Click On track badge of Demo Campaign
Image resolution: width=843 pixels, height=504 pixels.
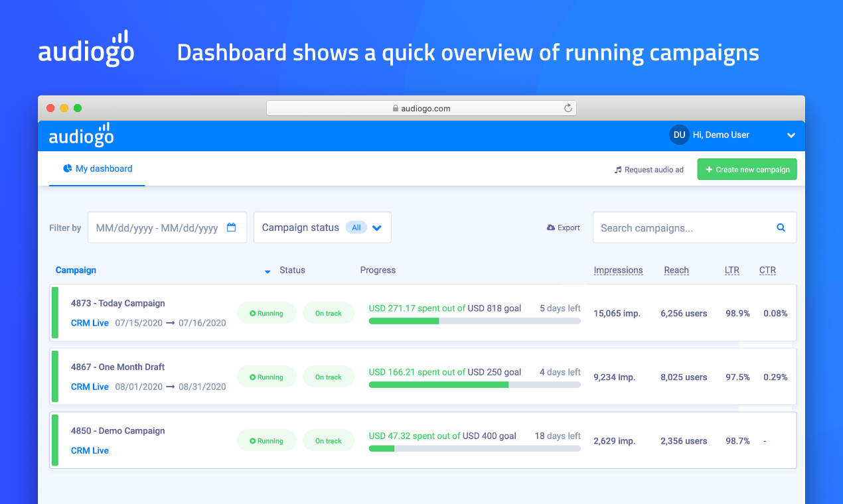click(328, 440)
